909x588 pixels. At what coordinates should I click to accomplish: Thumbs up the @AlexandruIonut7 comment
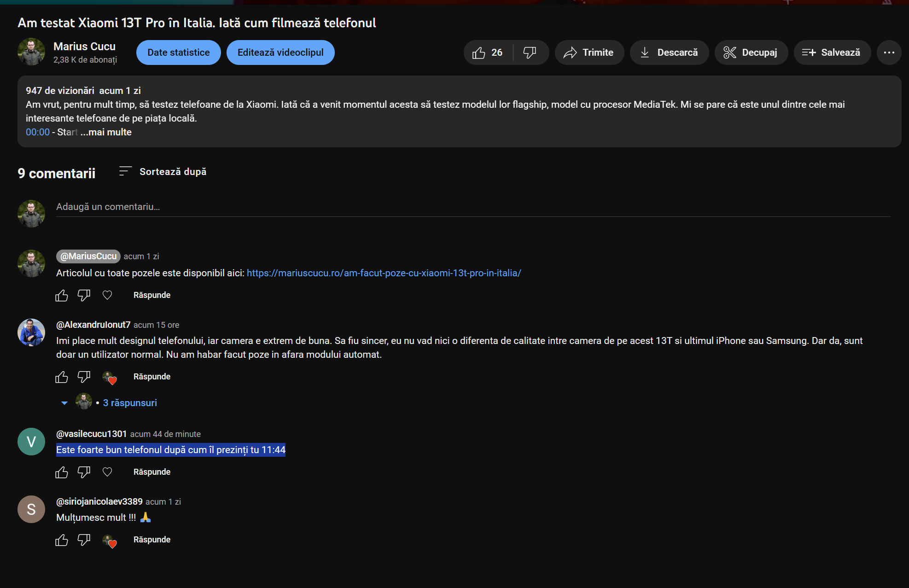(x=62, y=377)
